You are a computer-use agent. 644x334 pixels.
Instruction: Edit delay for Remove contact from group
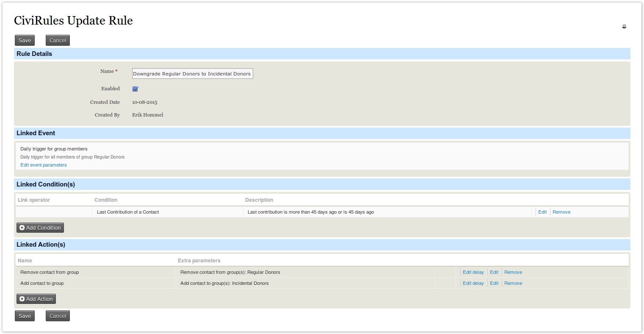pyautogui.click(x=473, y=272)
